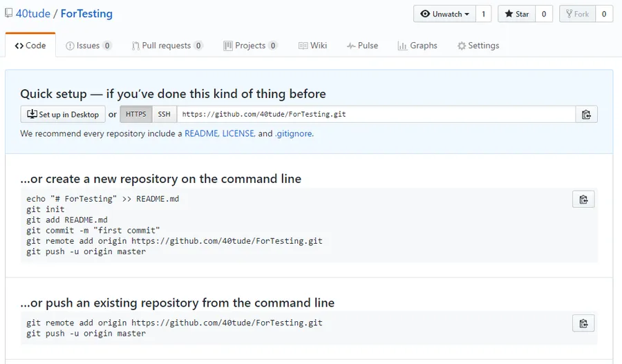Follow the README link
622x364 pixels.
[202, 133]
